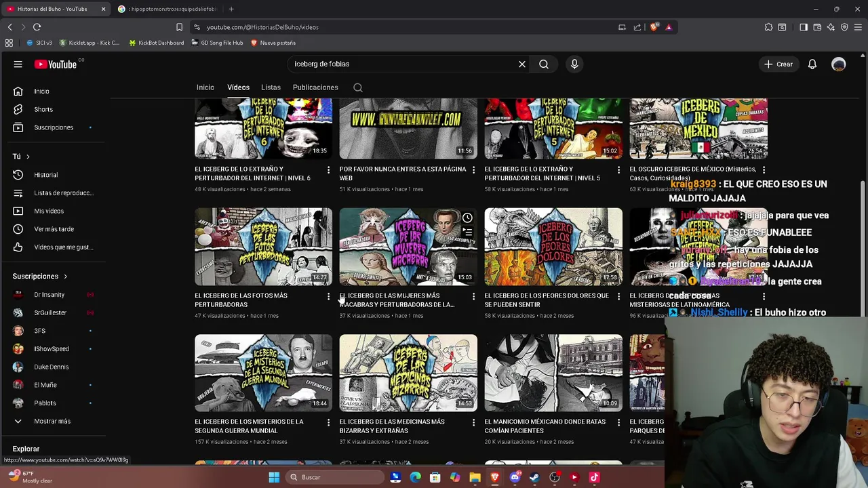This screenshot has height=488, width=868.
Task: Add the Mujeres Macabras video to watch later
Action: point(467,218)
